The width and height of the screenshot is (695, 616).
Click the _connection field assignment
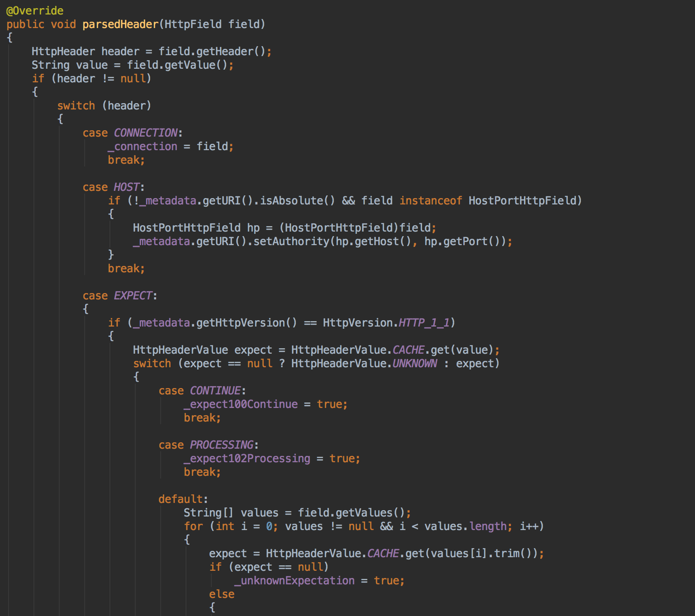(171, 146)
